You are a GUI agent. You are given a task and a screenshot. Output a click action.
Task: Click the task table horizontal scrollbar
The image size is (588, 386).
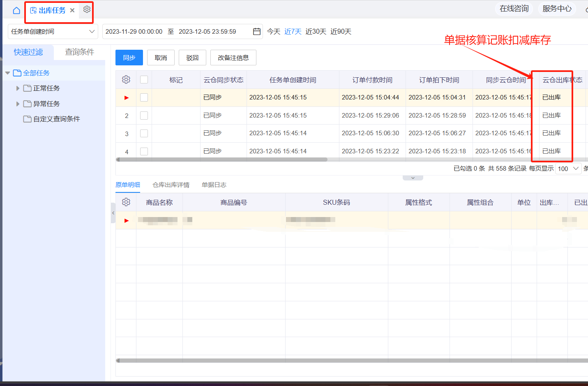pyautogui.click(x=222, y=159)
